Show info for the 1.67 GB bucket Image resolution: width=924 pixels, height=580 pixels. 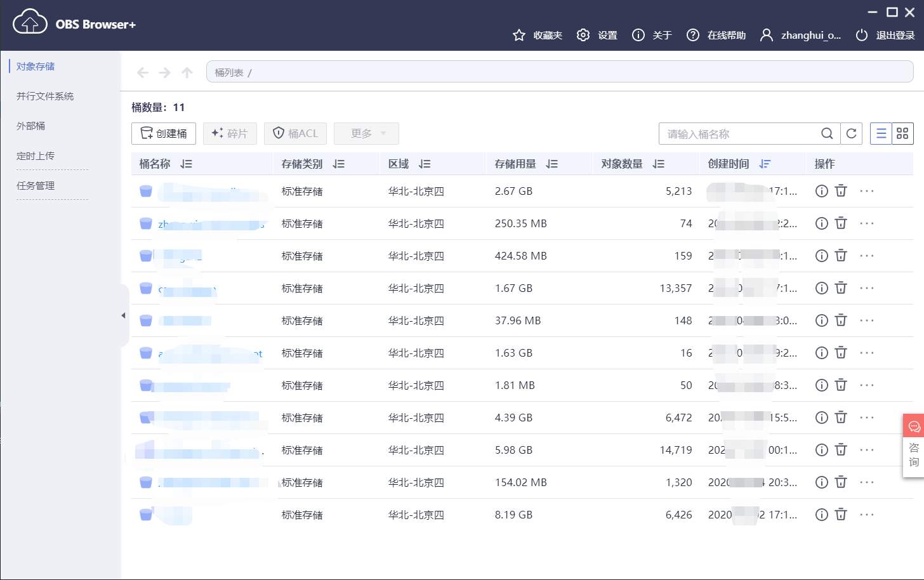822,287
